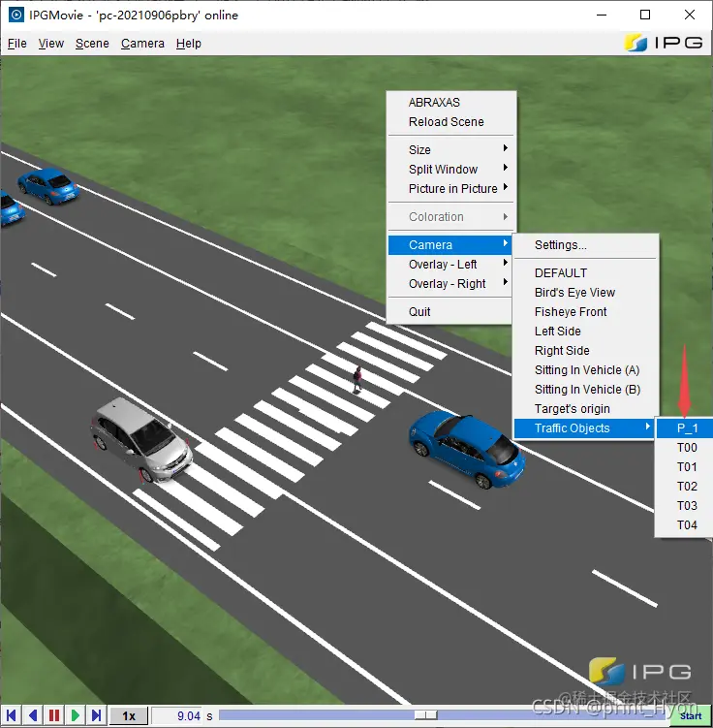Select Fisheye Front camera
The image size is (713, 728).
pyautogui.click(x=586, y=311)
